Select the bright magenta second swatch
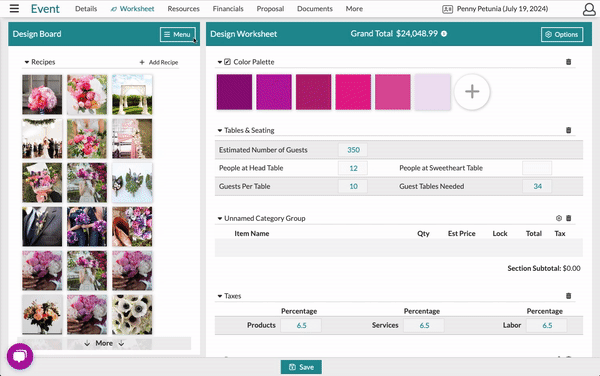This screenshot has width=600, height=376. tap(274, 92)
